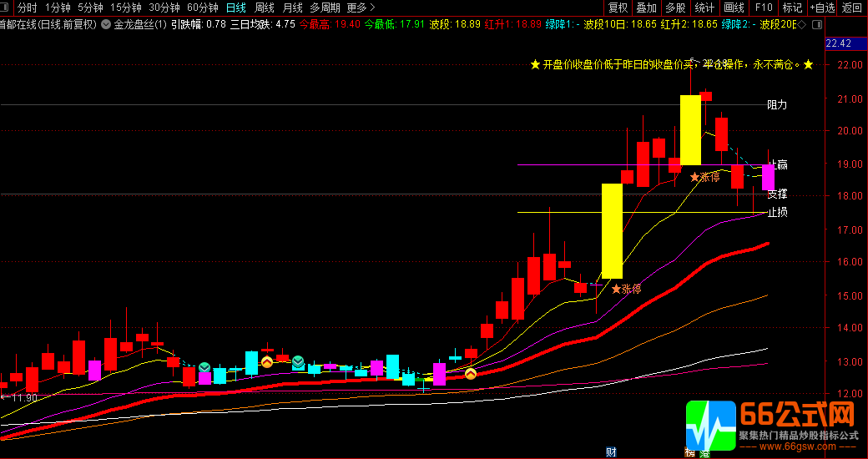Click the 支撑 support line label
This screenshot has height=459, width=868.
tap(777, 194)
